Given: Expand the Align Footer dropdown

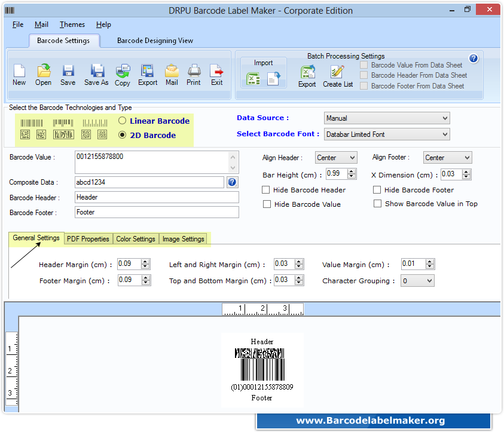Looking at the screenshot, I should [447, 158].
